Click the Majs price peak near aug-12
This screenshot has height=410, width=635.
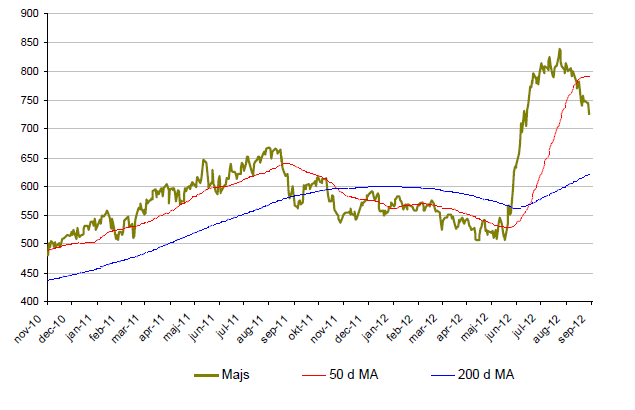559,50
